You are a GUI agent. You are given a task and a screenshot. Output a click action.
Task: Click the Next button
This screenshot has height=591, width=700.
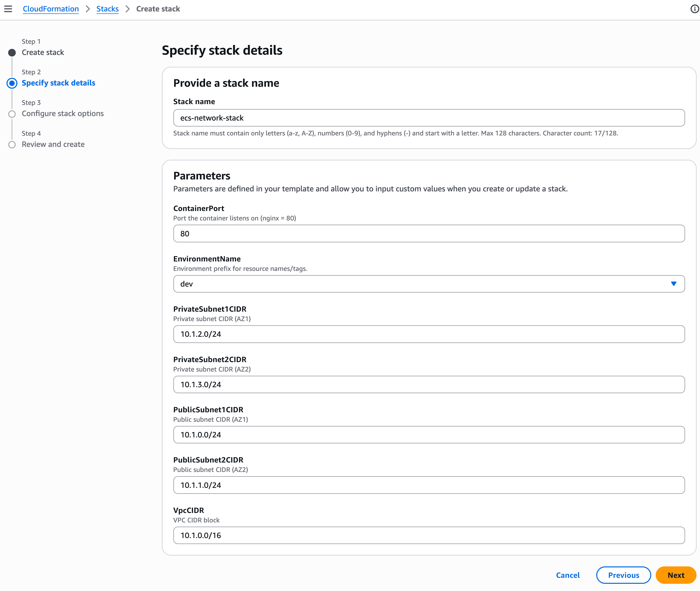[x=676, y=575]
